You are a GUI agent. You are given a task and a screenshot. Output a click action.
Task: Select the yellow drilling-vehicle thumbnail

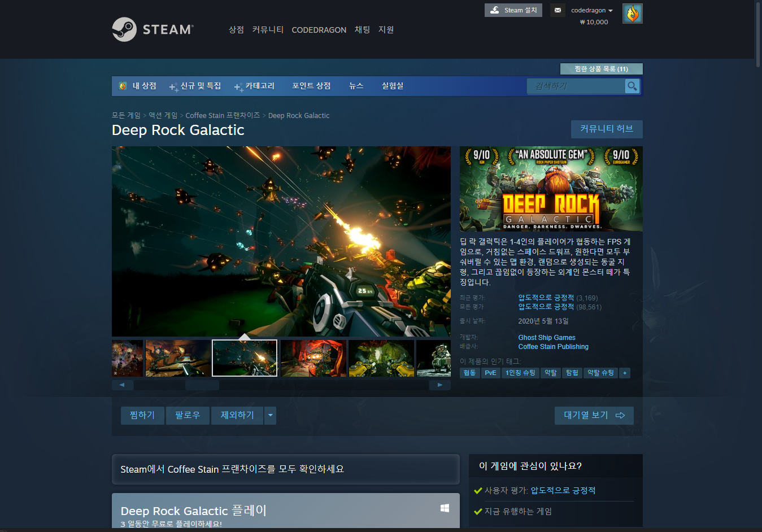tap(381, 358)
